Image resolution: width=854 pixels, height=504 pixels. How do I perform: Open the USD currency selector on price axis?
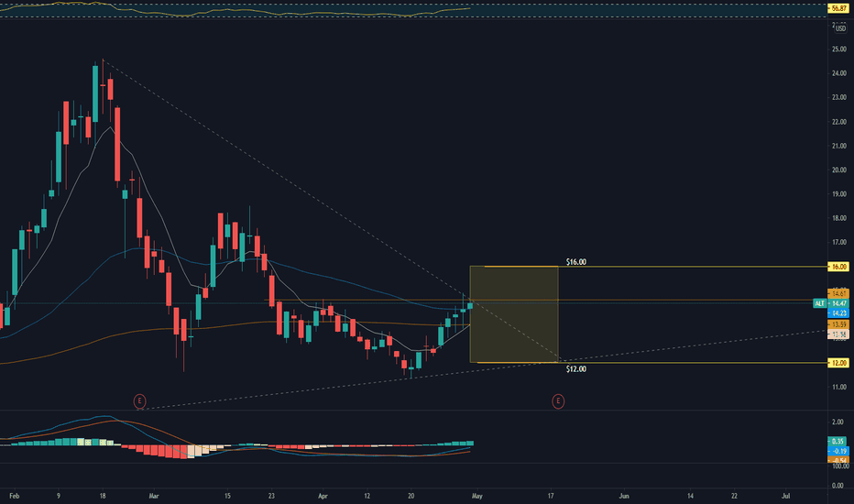(840, 27)
